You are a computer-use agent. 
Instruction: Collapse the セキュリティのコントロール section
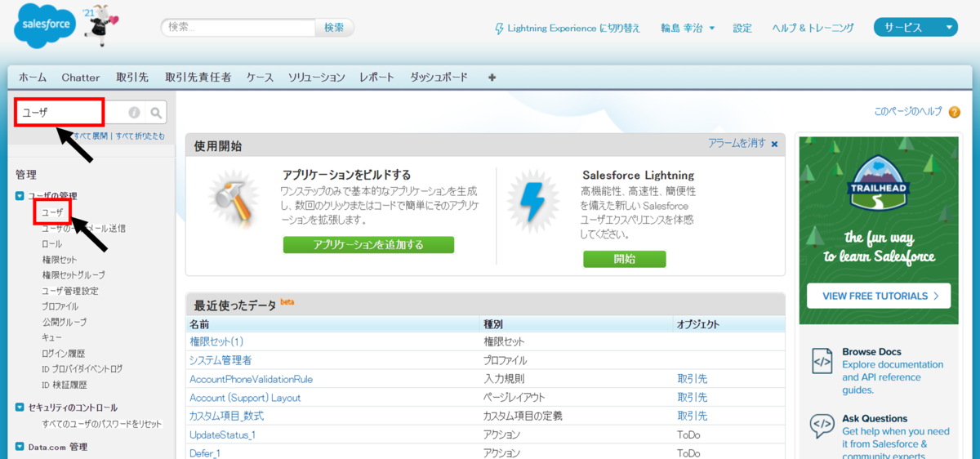click(x=20, y=408)
